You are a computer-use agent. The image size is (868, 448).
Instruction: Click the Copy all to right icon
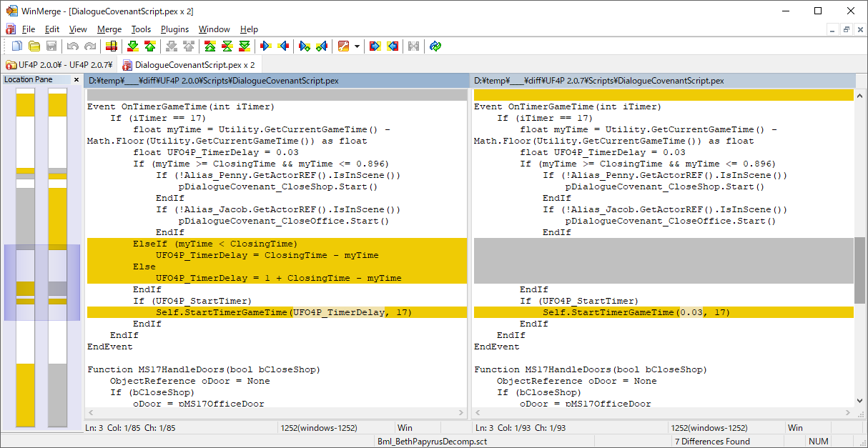tap(375, 46)
